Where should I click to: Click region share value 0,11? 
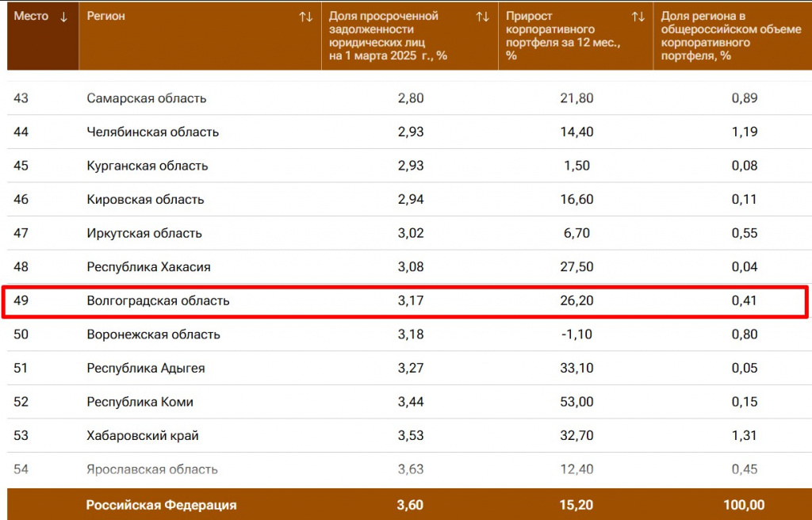click(x=744, y=200)
